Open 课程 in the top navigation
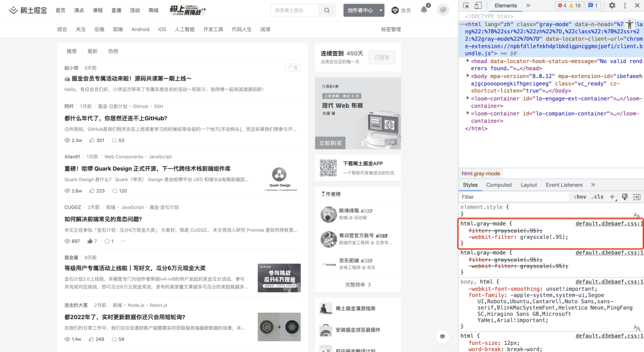644x352 pixels. pos(98,10)
